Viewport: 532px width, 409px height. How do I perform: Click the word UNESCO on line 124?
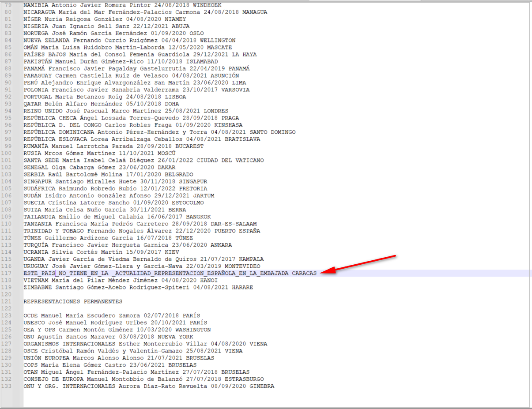tap(34, 323)
